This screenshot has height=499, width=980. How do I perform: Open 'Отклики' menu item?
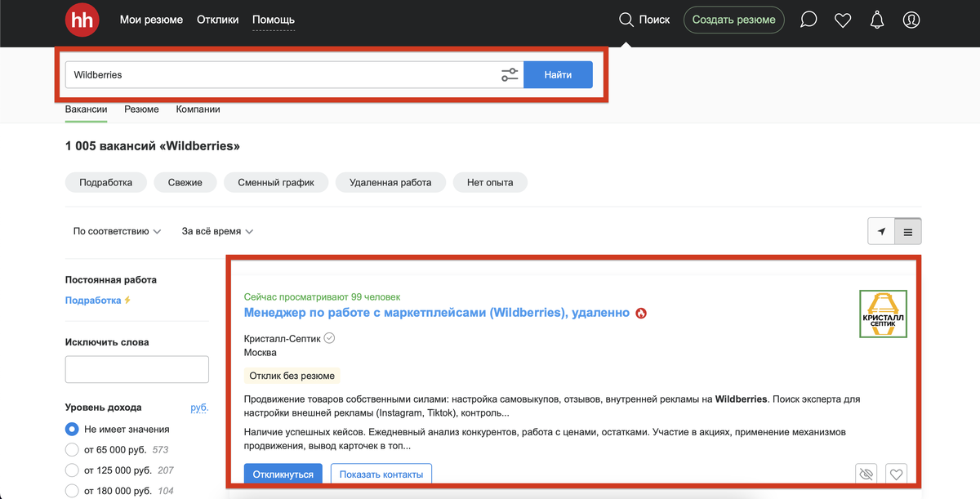tap(217, 20)
